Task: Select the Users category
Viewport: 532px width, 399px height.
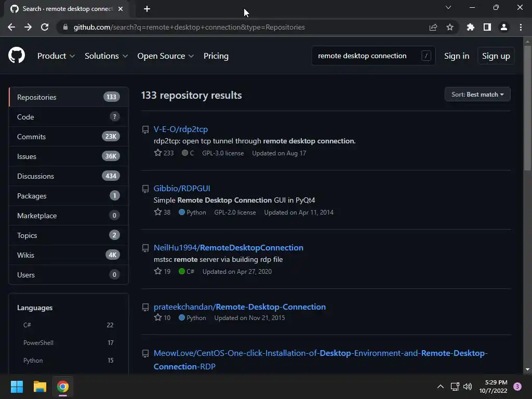Action: coord(69,275)
